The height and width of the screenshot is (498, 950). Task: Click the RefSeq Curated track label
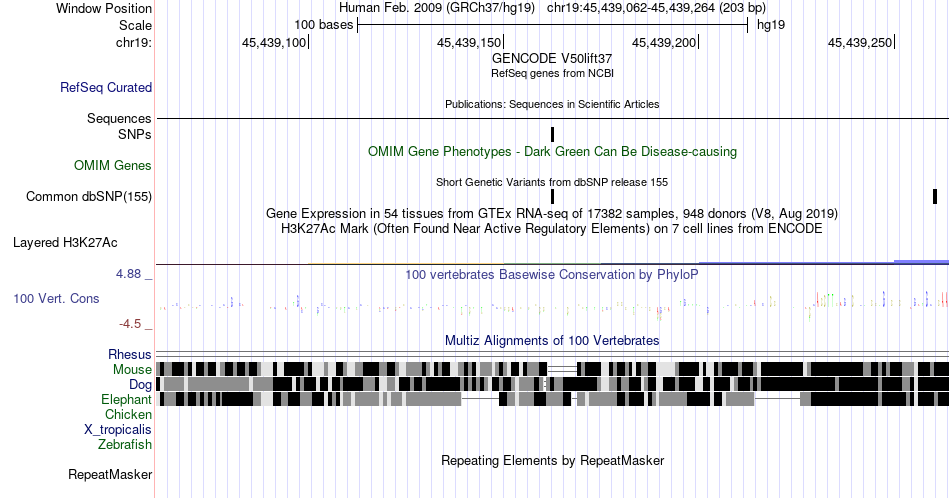point(105,88)
